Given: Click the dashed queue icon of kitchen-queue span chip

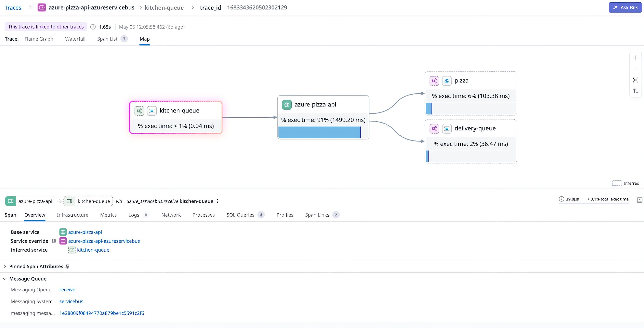Looking at the screenshot, I should click(69, 201).
